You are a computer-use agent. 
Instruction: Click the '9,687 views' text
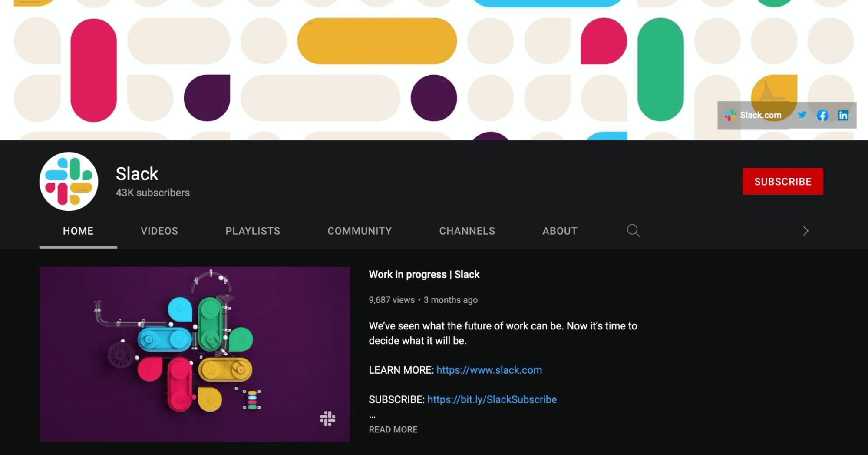click(392, 300)
